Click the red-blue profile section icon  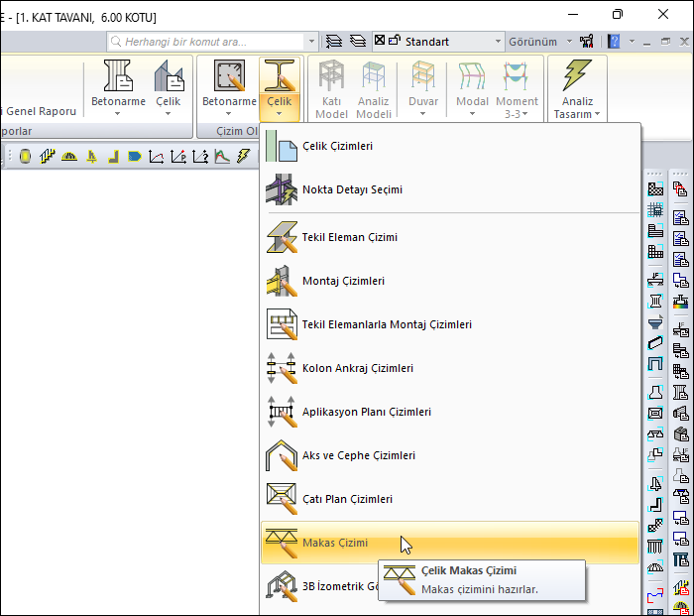pyautogui.click(x=655, y=596)
